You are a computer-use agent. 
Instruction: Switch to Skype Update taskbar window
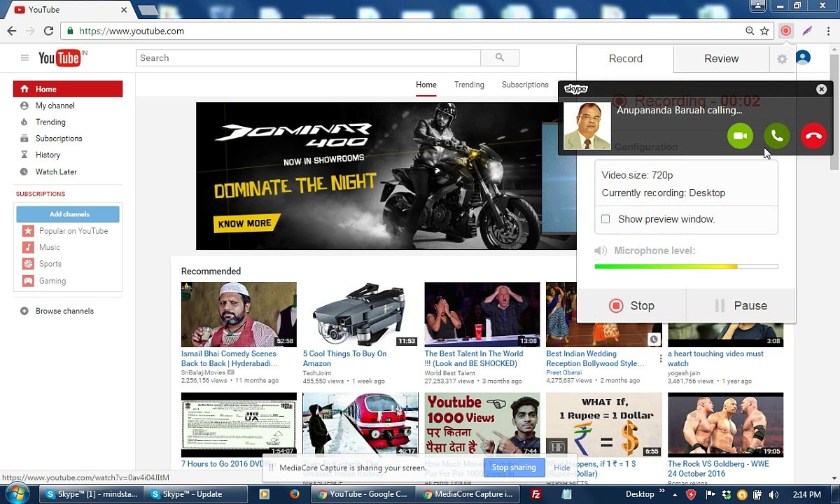197,494
